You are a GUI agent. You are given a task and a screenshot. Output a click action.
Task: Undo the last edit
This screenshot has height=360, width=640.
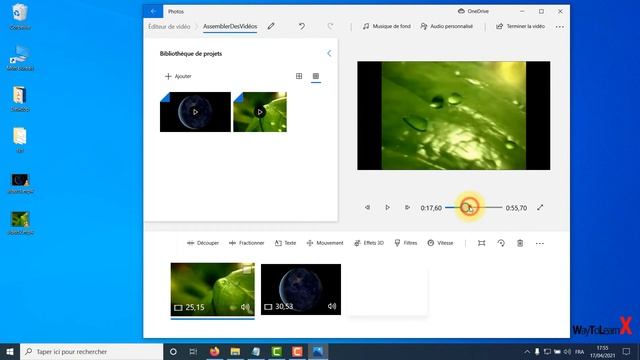[302, 27]
